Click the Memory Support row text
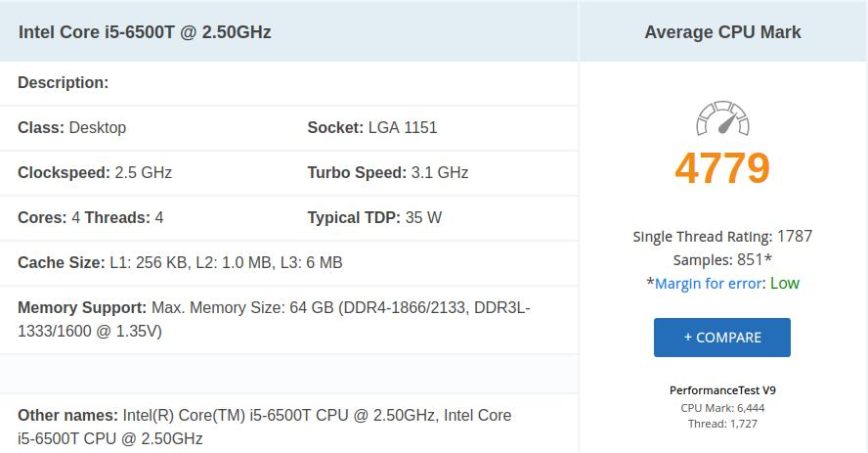The height and width of the screenshot is (453, 868). click(x=274, y=319)
